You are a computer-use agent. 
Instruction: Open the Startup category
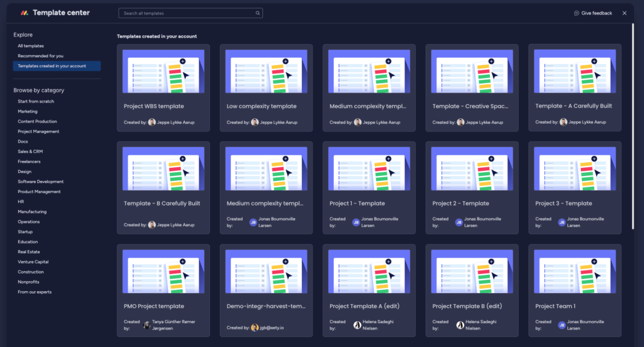click(25, 231)
